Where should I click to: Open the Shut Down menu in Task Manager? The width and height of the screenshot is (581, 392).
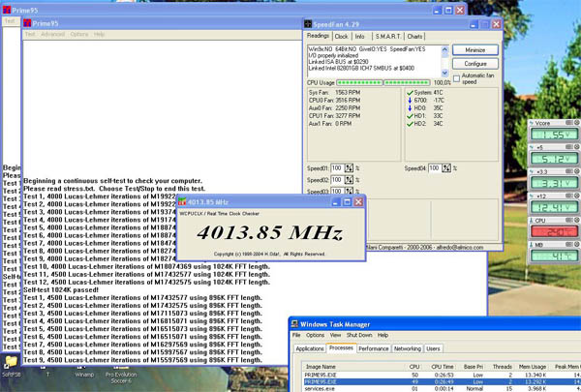tap(359, 335)
